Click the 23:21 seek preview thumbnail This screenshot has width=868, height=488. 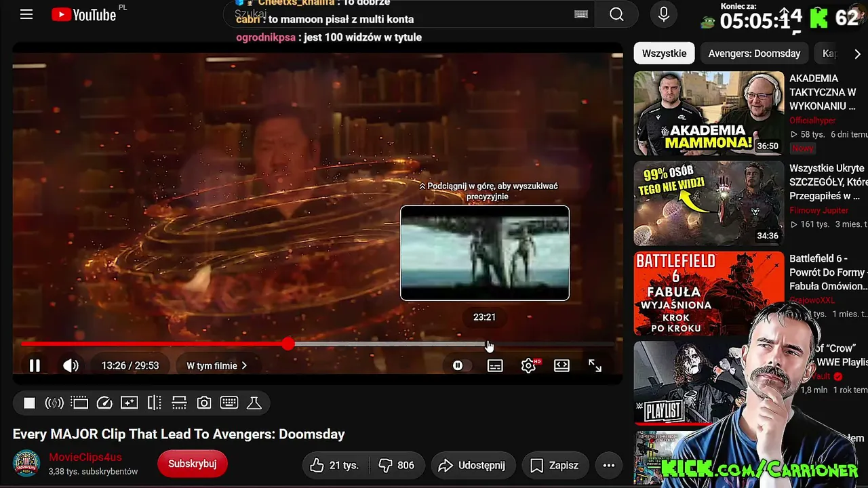485,253
